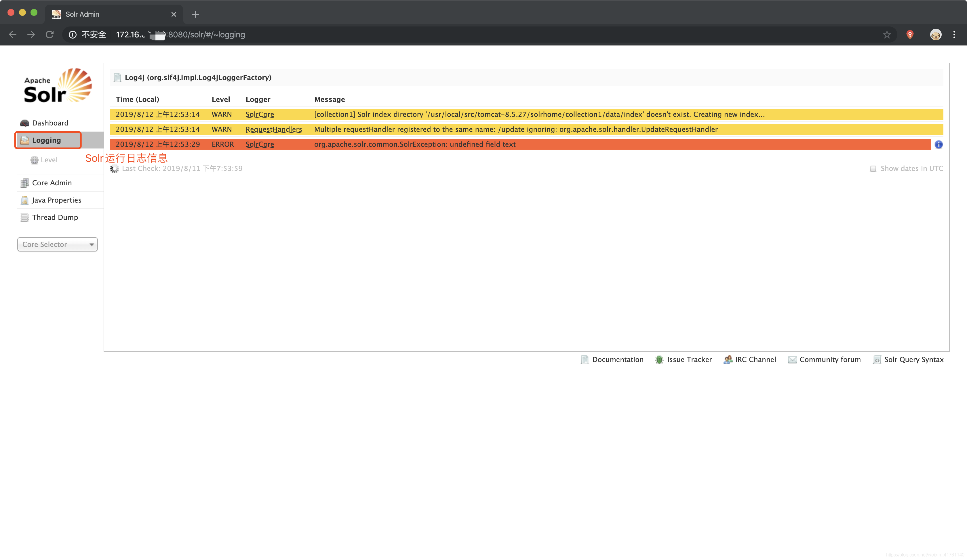The width and height of the screenshot is (967, 560).
Task: Click timestamp 2019/8/12 上午12:53:29
Action: [158, 144]
